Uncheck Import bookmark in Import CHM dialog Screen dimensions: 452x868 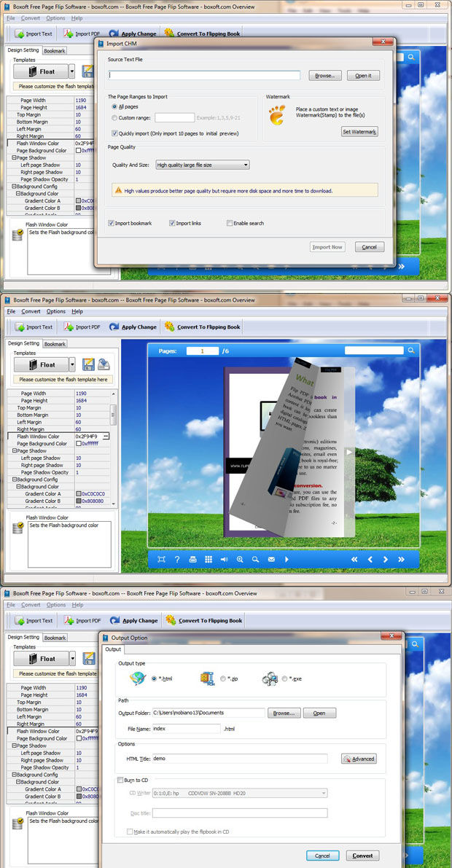[112, 223]
